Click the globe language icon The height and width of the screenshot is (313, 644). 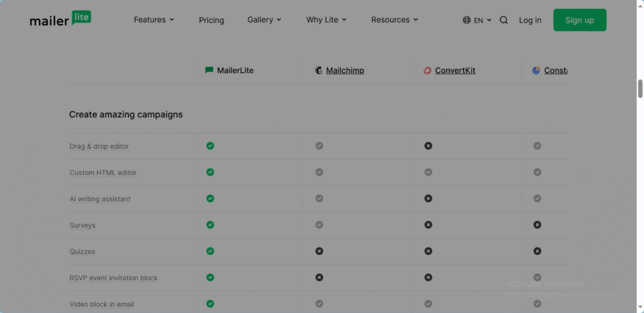[467, 20]
